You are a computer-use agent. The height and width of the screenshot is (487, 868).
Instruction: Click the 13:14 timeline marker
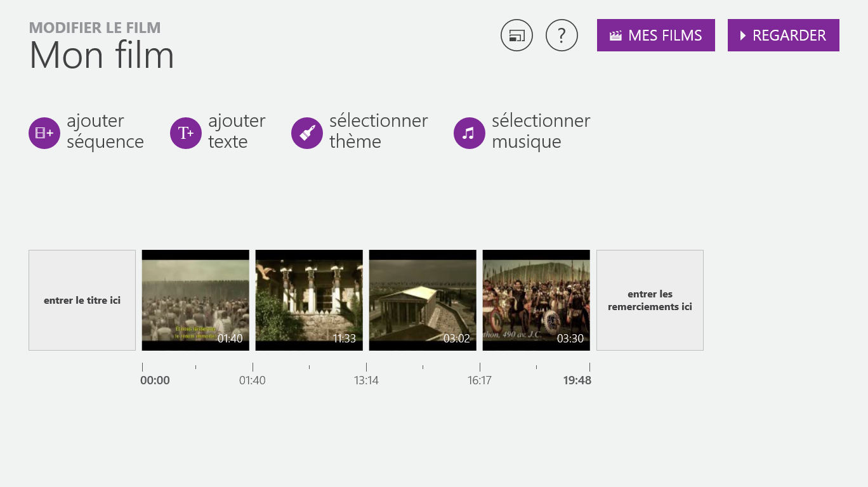click(366, 380)
